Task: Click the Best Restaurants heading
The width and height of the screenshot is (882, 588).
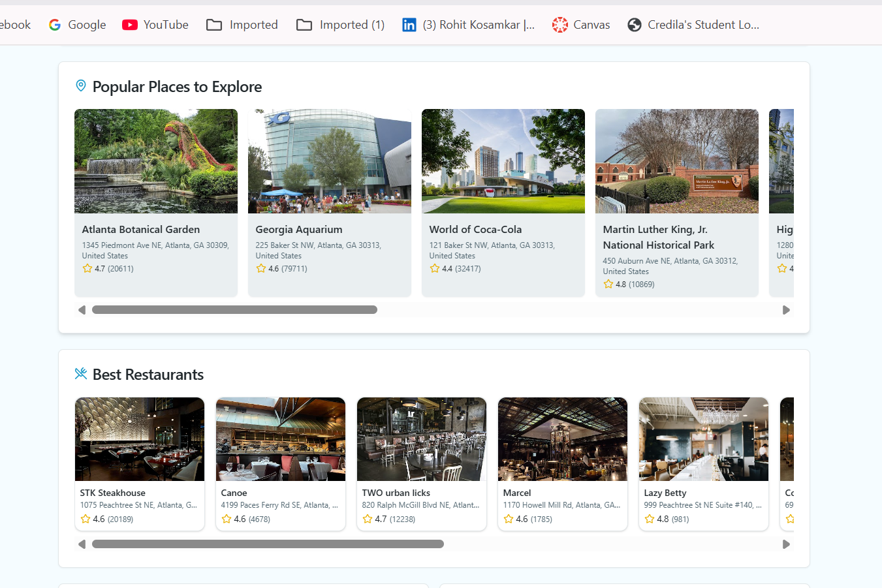Action: pos(148,375)
